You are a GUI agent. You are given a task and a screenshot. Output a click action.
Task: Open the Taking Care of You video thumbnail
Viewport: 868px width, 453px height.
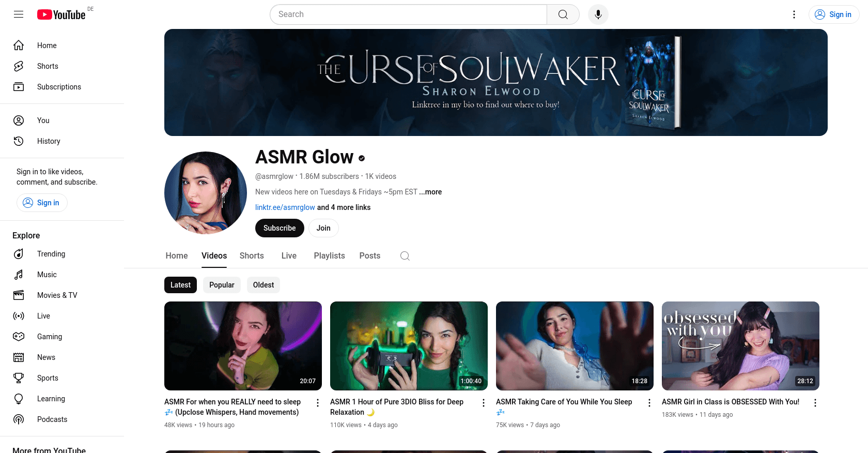[x=575, y=346]
